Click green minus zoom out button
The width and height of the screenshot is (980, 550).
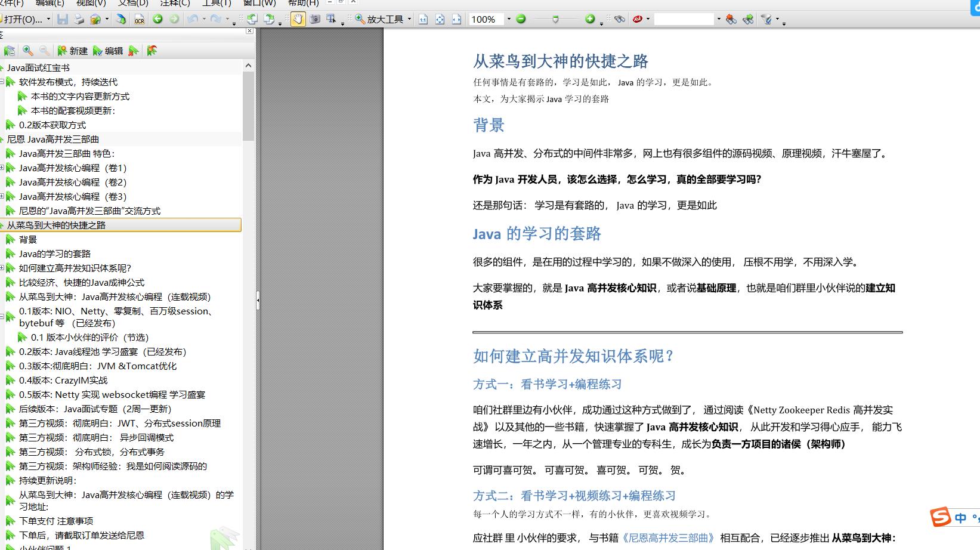pos(521,19)
